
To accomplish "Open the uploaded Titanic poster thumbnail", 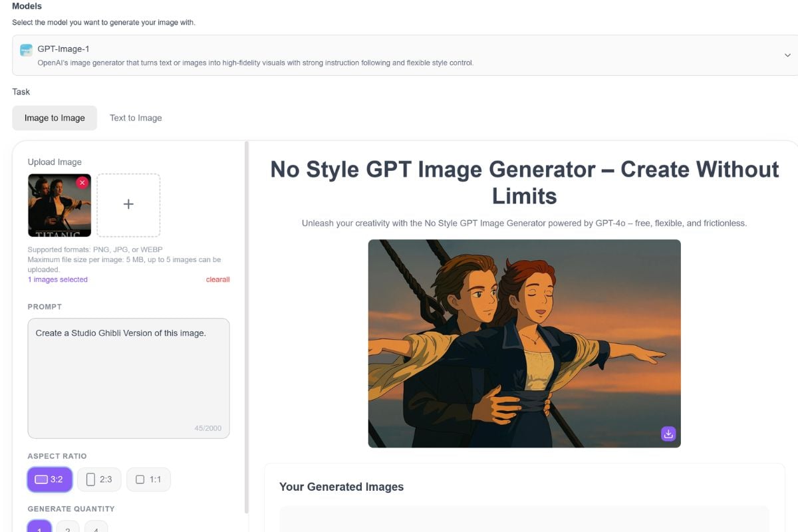I will click(59, 205).
